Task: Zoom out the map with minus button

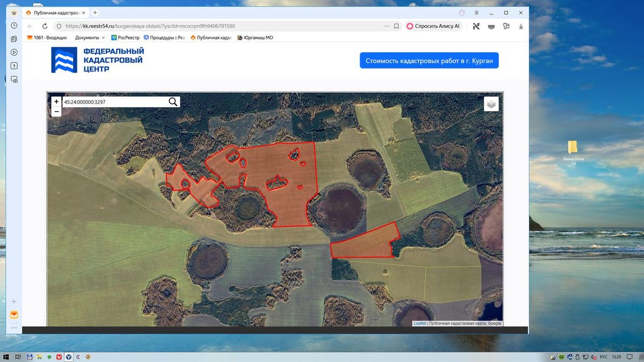Action: (x=56, y=112)
